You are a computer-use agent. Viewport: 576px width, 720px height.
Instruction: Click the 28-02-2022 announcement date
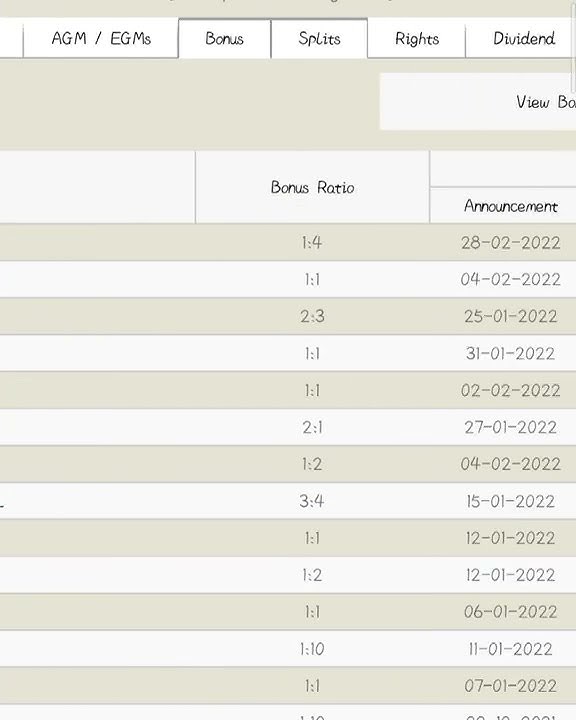coord(510,242)
